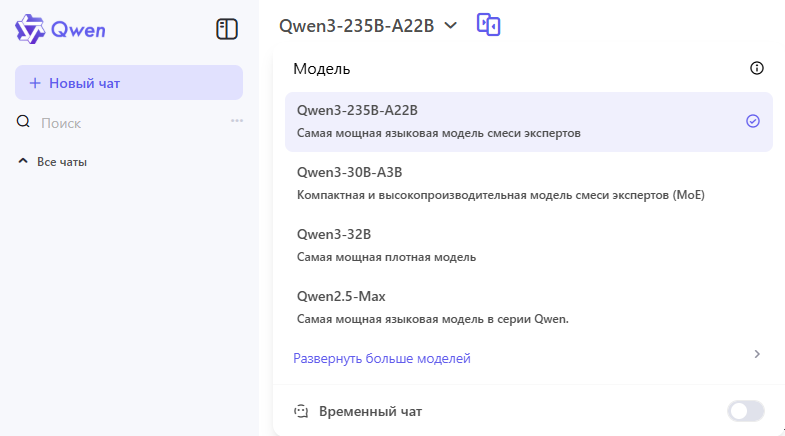Screen dimensions: 785x436
Task: Open the Qwen3-235B-A22B model dropdown
Action: (368, 26)
